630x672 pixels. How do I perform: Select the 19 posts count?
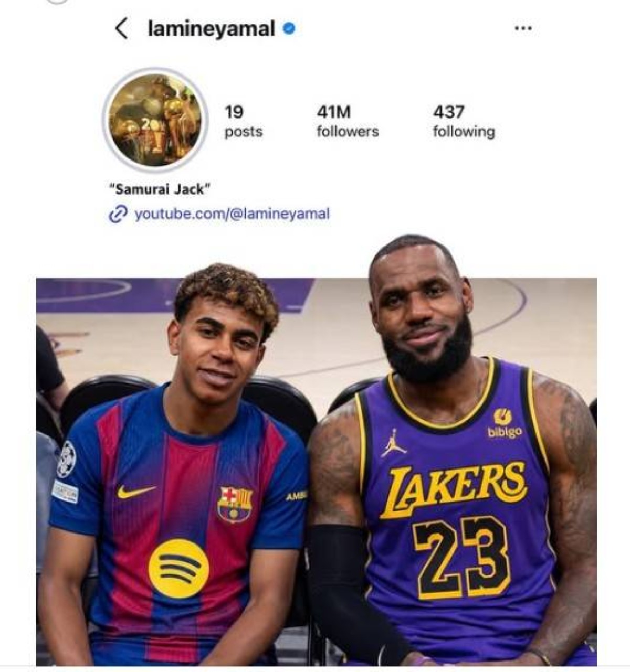243,121
